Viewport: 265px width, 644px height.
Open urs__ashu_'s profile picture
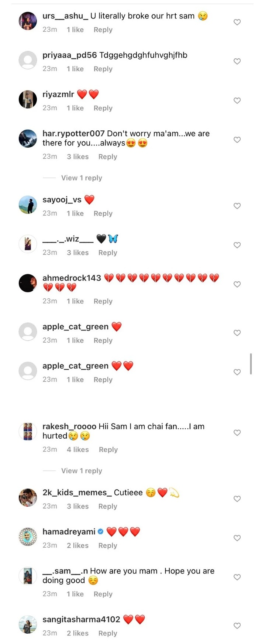27,21
